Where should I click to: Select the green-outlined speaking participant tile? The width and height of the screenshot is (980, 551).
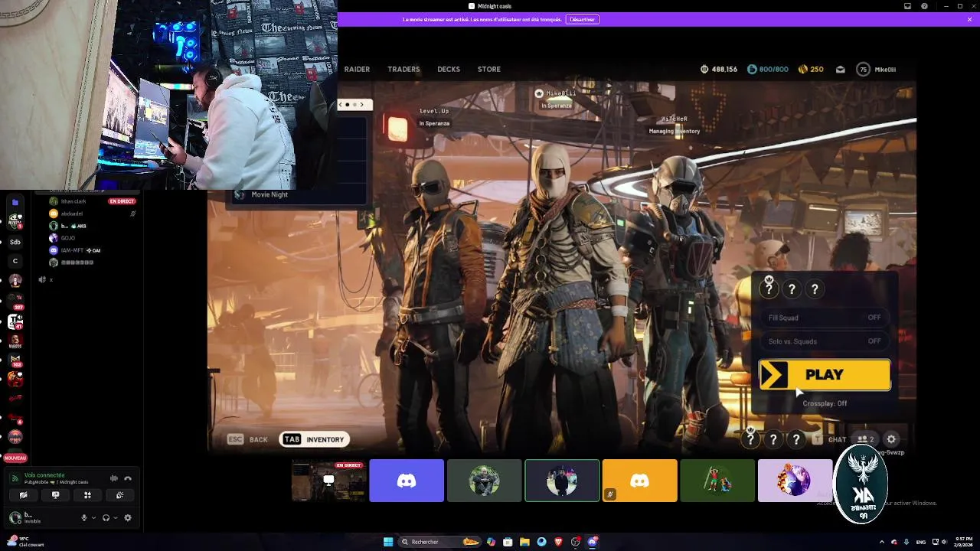click(x=562, y=481)
